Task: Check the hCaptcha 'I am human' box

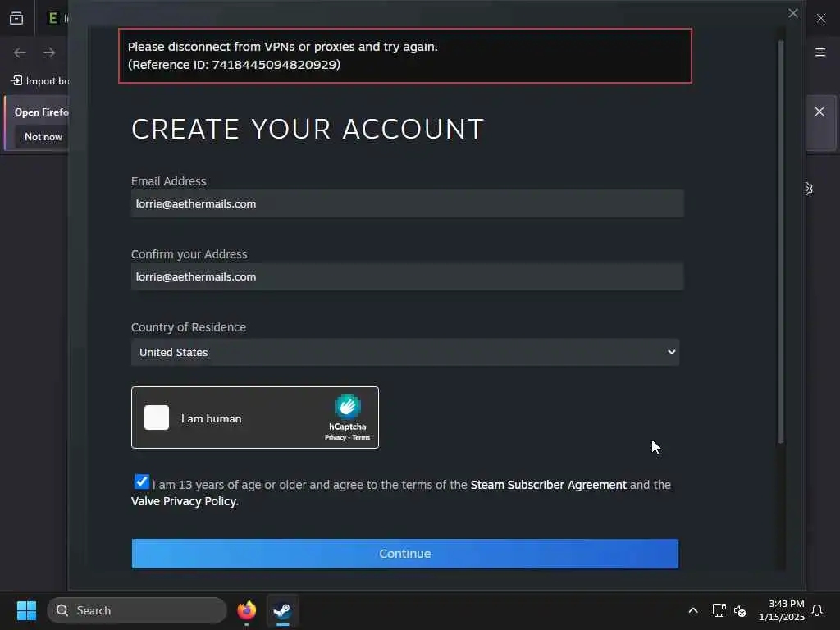Action: click(157, 418)
